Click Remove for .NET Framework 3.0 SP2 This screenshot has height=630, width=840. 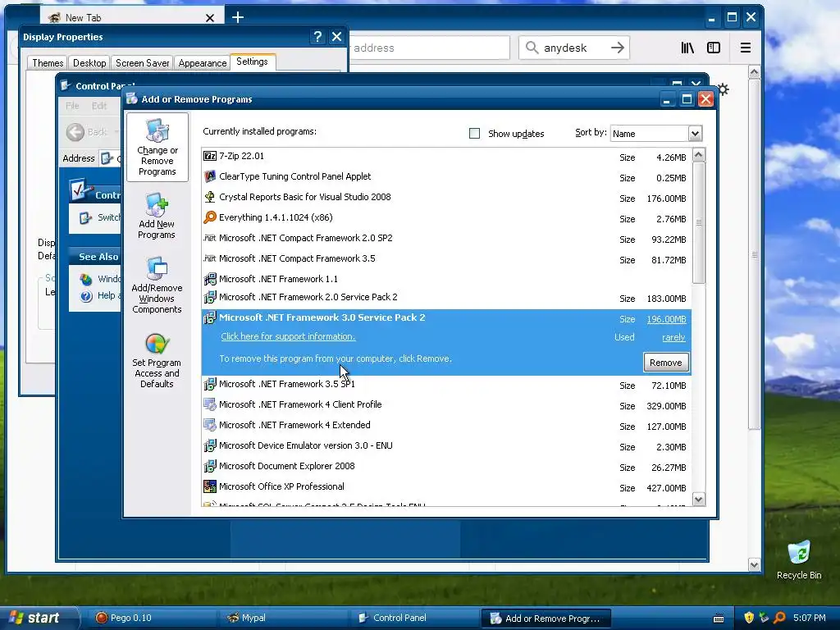666,363
